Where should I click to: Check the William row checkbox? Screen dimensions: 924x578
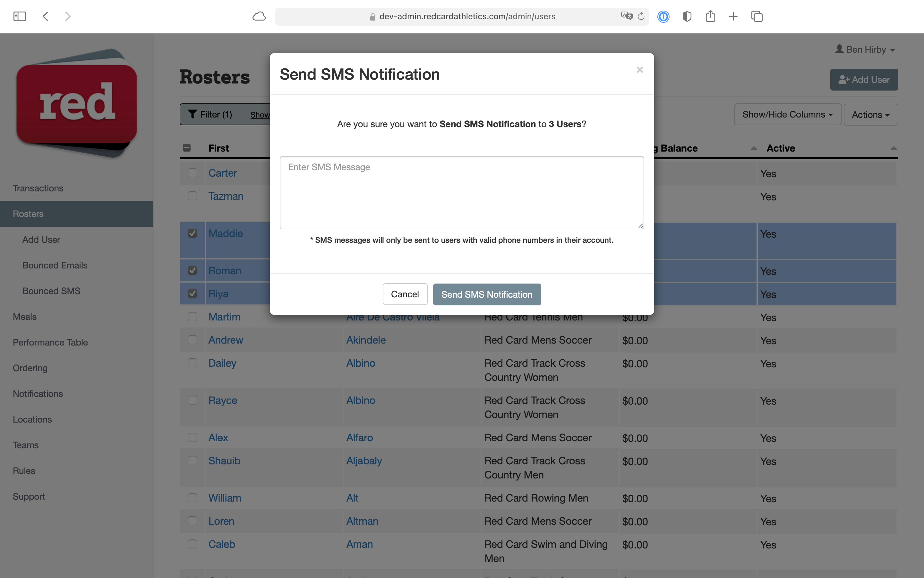tap(193, 498)
